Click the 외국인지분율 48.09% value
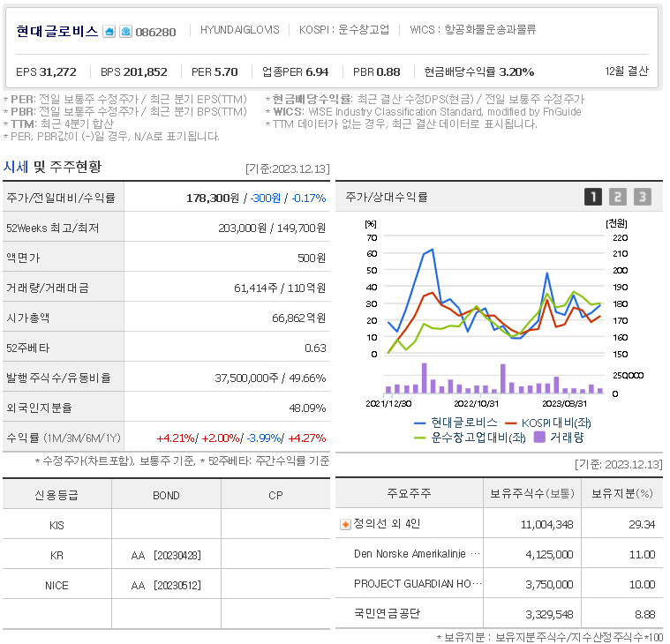 pyautogui.click(x=308, y=408)
